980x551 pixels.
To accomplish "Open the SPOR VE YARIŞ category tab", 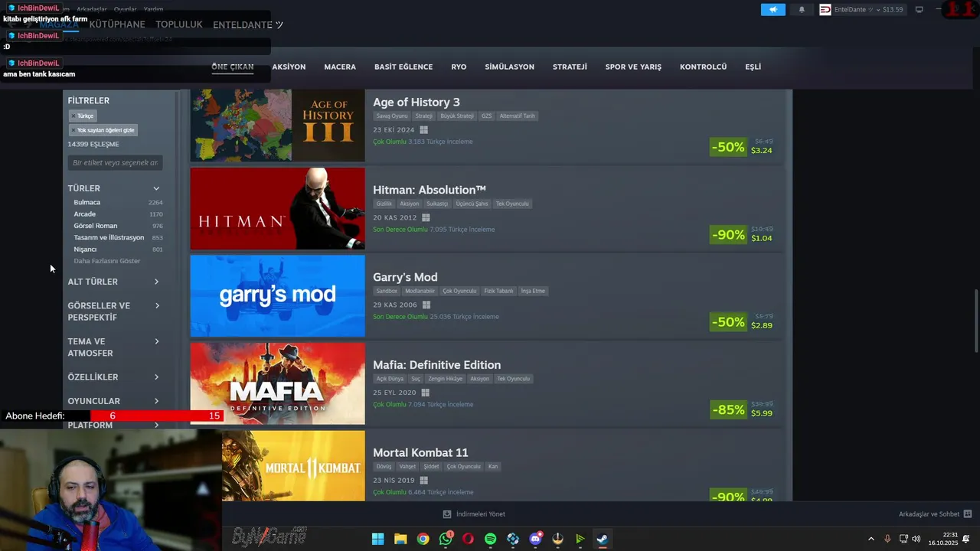I will [633, 67].
